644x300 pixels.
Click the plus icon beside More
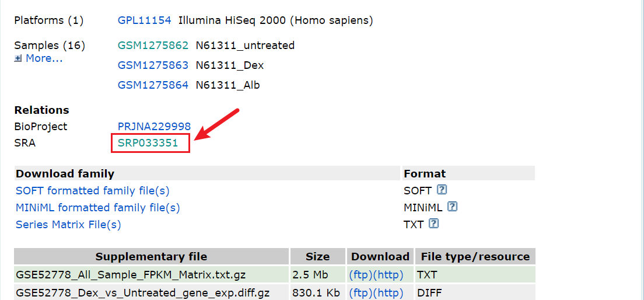(18, 58)
